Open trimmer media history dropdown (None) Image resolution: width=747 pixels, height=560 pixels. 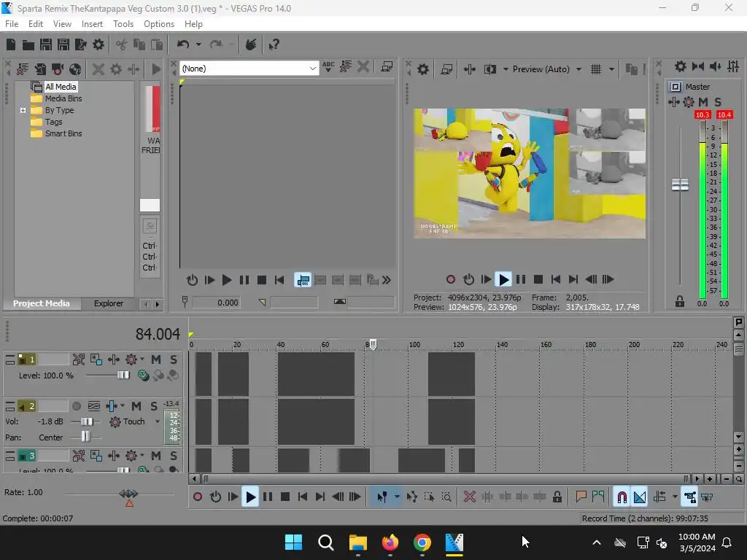(x=249, y=69)
